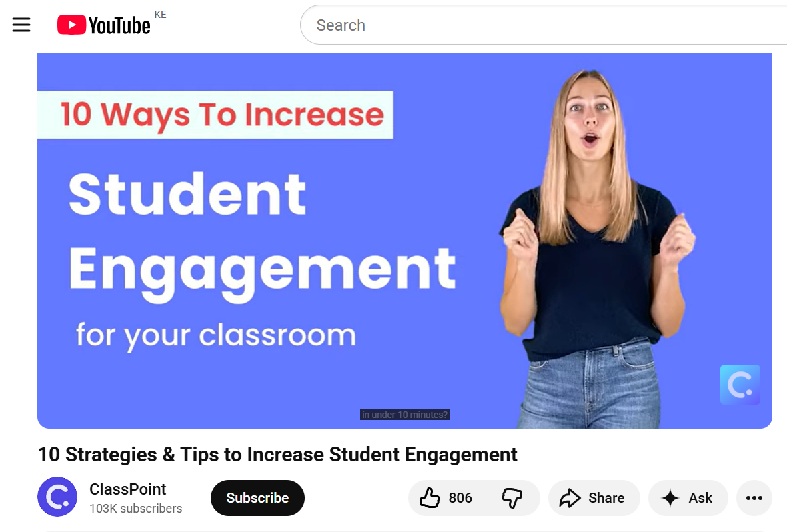Open the hamburger guide menu
The height and width of the screenshot is (532, 787).
(x=21, y=25)
